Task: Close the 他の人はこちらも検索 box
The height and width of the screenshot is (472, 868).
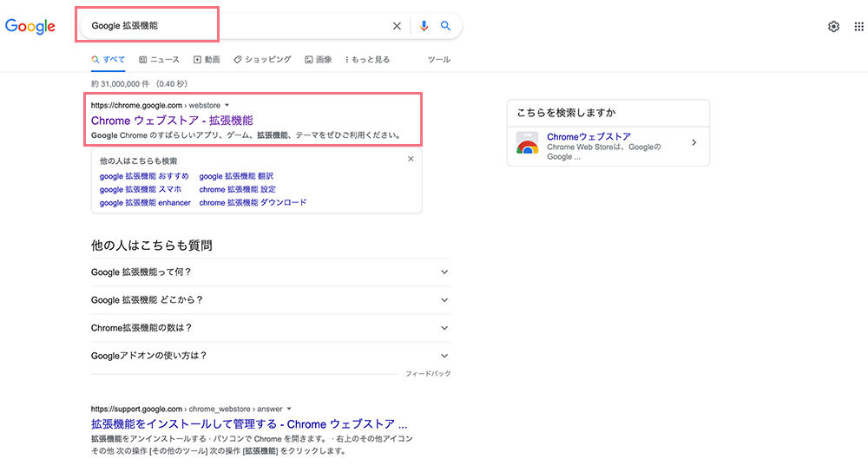Action: point(411,159)
